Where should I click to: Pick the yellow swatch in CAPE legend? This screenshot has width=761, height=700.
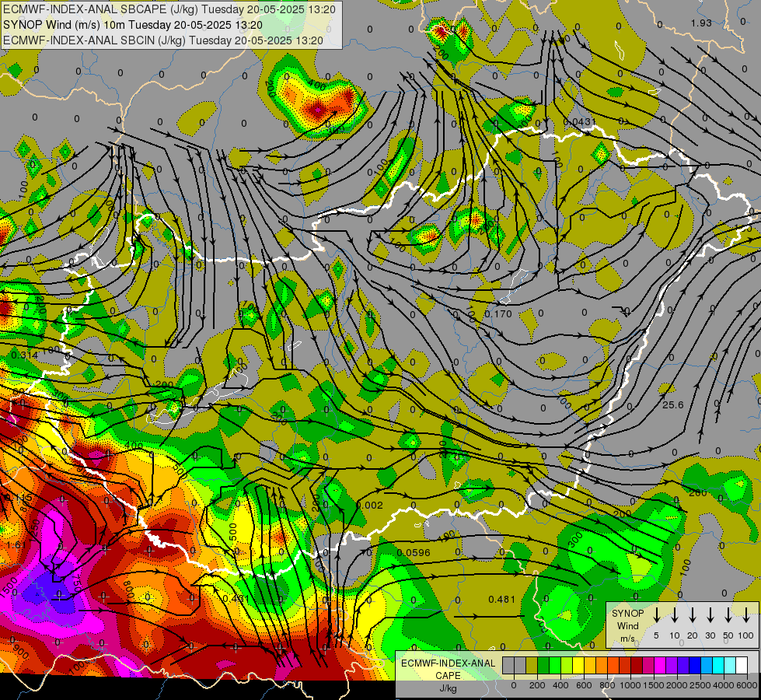[578, 665]
